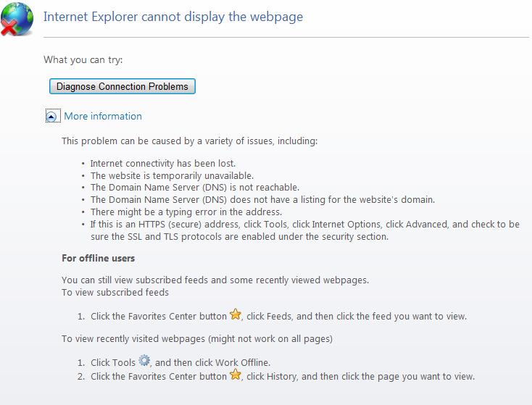Click the More information link
This screenshot has height=405, width=532.
coord(103,117)
